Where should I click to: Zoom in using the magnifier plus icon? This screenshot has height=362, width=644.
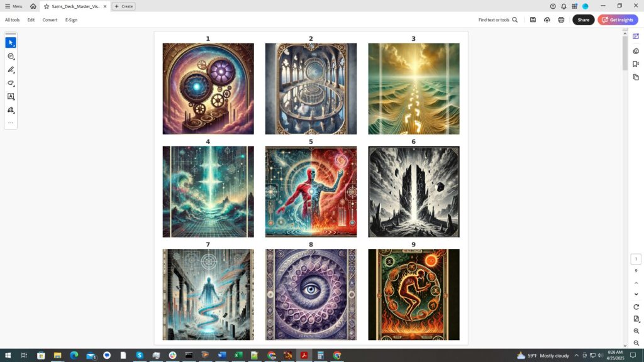click(x=636, y=331)
